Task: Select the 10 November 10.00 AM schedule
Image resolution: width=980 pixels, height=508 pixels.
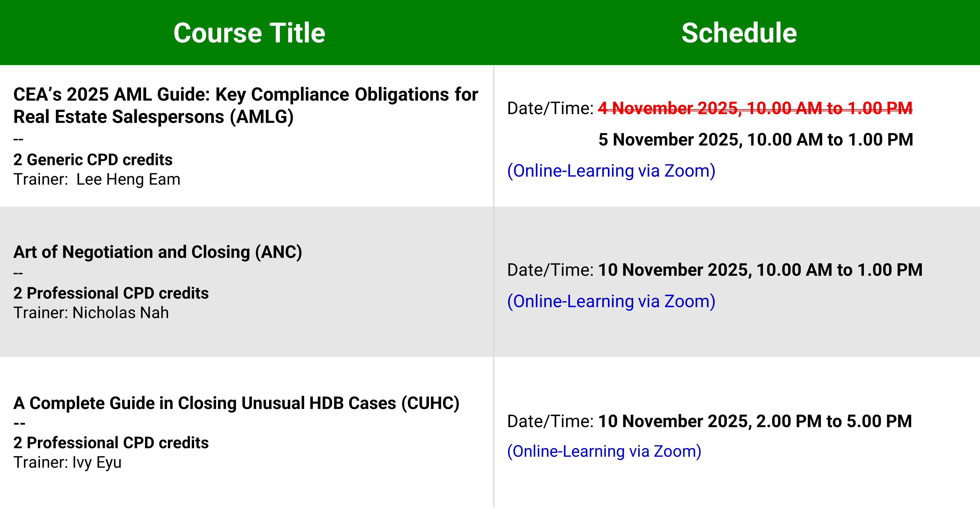Action: coord(760,270)
